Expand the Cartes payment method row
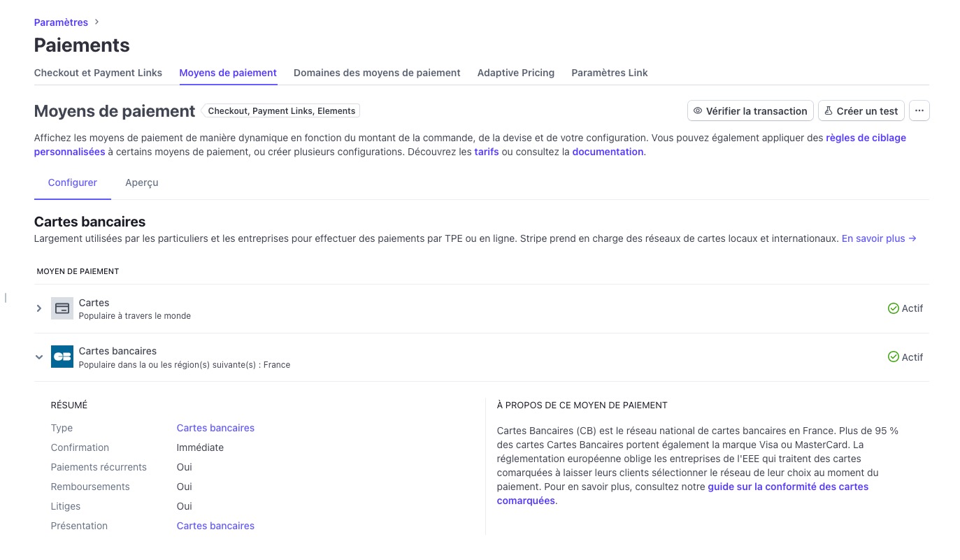 tap(39, 308)
